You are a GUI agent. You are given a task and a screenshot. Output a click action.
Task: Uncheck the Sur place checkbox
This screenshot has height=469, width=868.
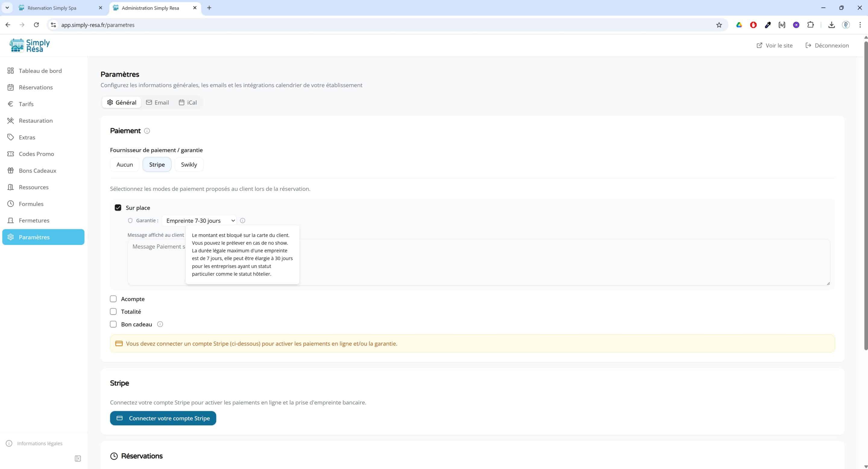coord(118,208)
